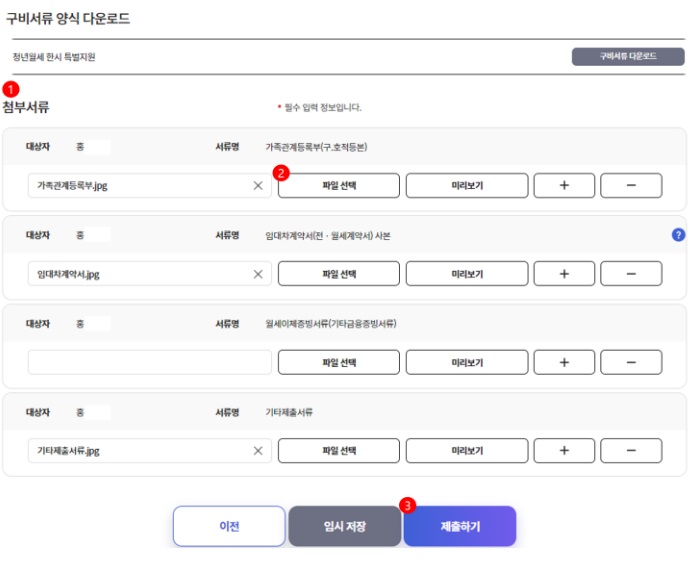The height and width of the screenshot is (561, 699).
Task: Click the 월세이체증빙서류(기타금융증빙서류) document name
Action: click(x=331, y=323)
